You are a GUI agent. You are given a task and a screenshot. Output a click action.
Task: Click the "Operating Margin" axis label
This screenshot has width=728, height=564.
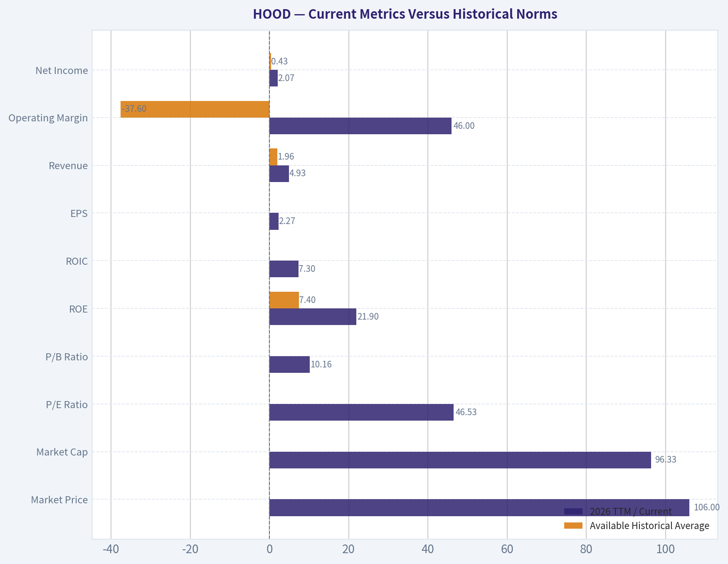tap(48, 118)
